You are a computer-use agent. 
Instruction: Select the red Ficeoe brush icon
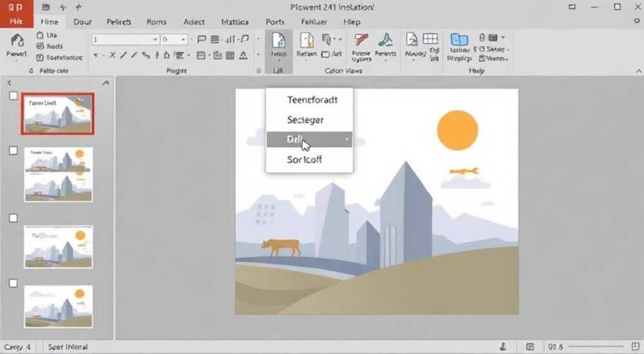click(x=361, y=40)
